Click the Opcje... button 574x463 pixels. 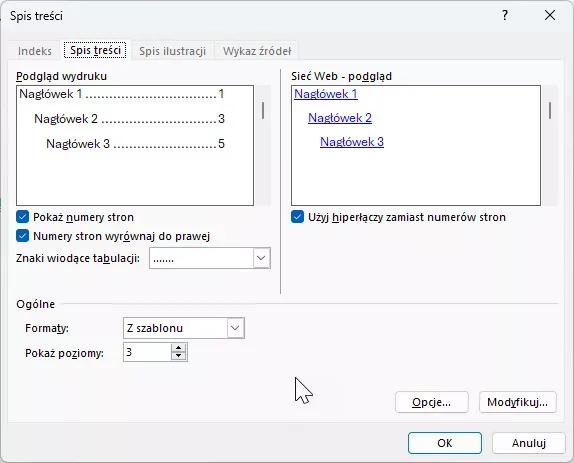[x=432, y=402]
